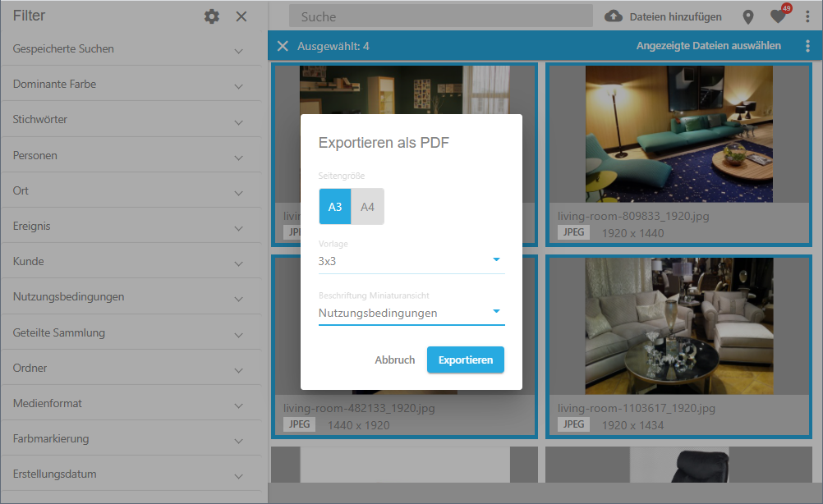Click the Exportieren button
The height and width of the screenshot is (504, 823).
point(465,360)
